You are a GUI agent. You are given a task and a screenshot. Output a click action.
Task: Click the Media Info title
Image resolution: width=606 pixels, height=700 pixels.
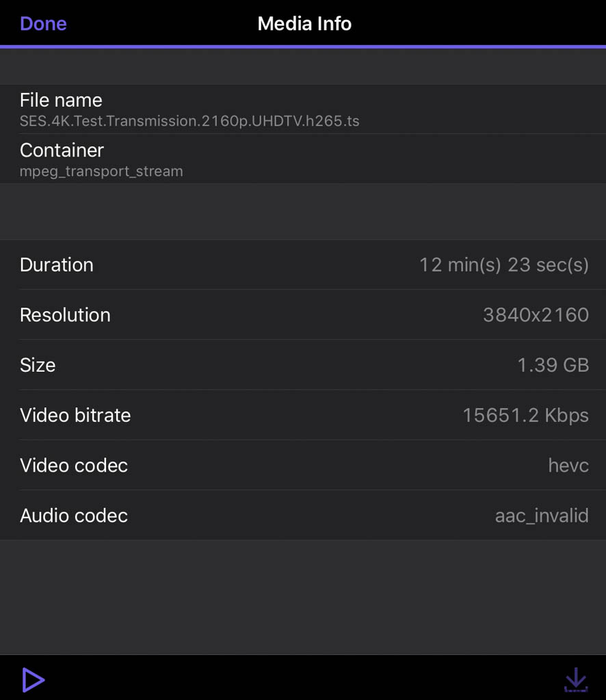pos(304,24)
